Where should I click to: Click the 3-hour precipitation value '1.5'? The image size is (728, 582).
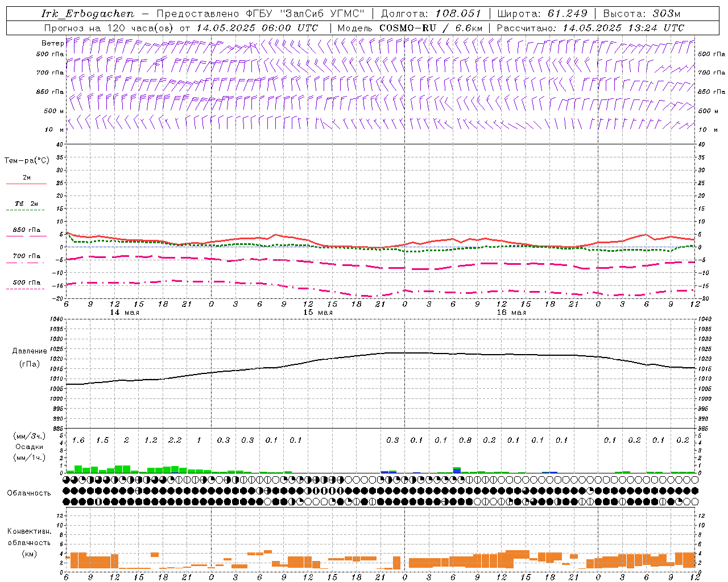coord(102,440)
